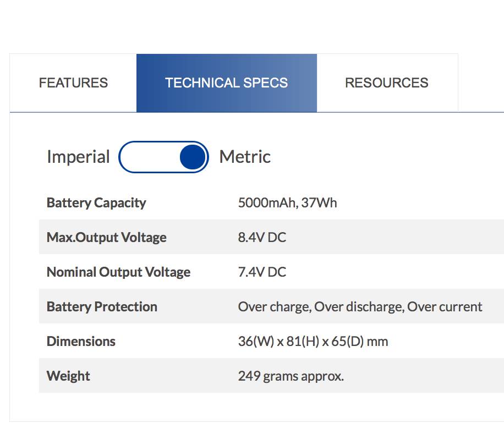Click the 36(W) x 81(H) x 65(D) mm value
The height and width of the screenshot is (445, 504).
pos(313,341)
